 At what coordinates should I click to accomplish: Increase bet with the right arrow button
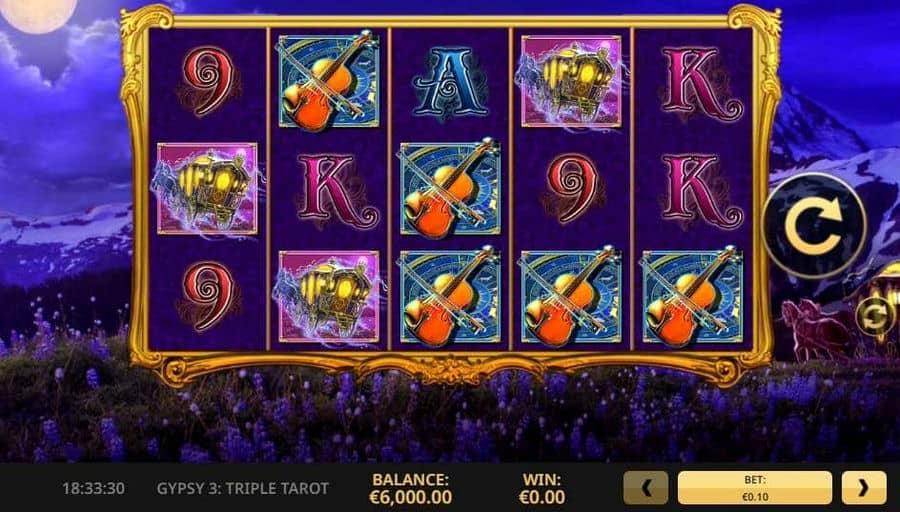(x=864, y=487)
